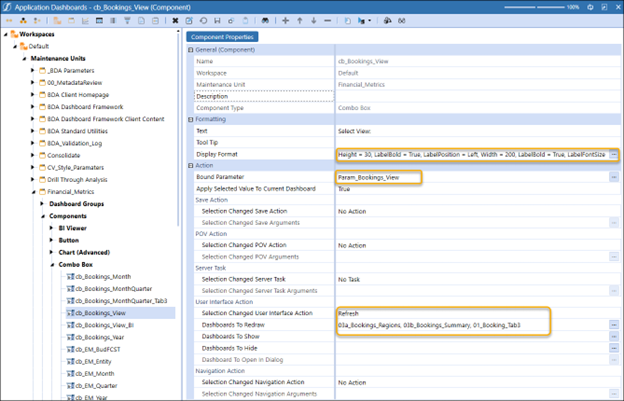The image size is (624, 401).
Task: Click the Copy toolbar icon beside Save
Action: [231, 21]
